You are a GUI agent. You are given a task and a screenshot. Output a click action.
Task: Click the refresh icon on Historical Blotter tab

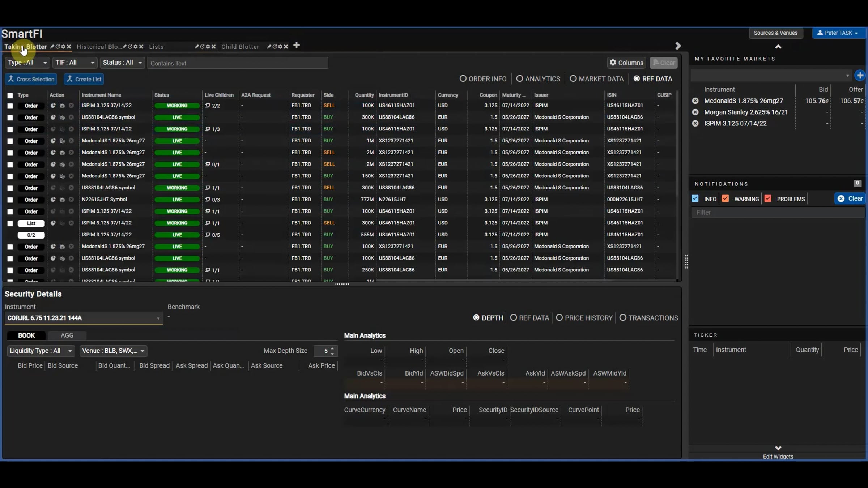(130, 47)
